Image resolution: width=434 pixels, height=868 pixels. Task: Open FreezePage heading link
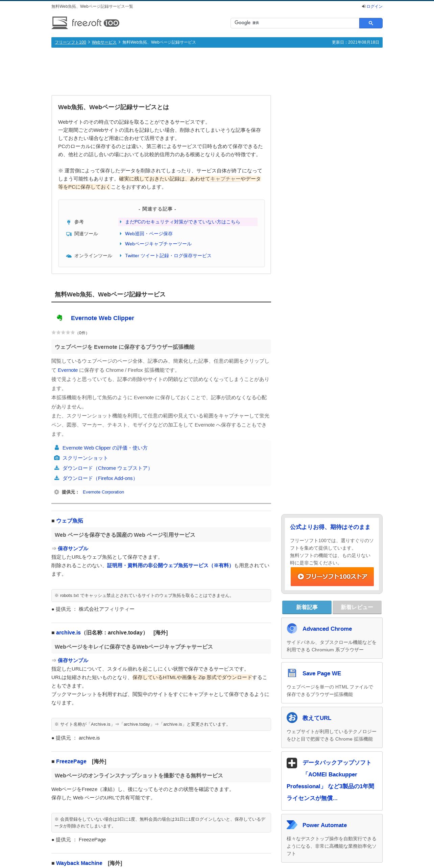71,762
